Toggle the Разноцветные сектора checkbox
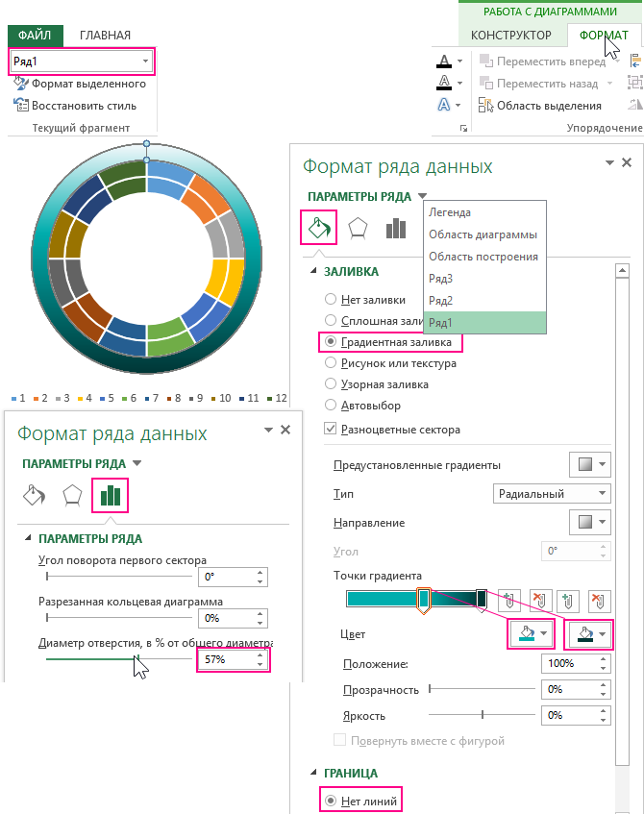 point(332,429)
